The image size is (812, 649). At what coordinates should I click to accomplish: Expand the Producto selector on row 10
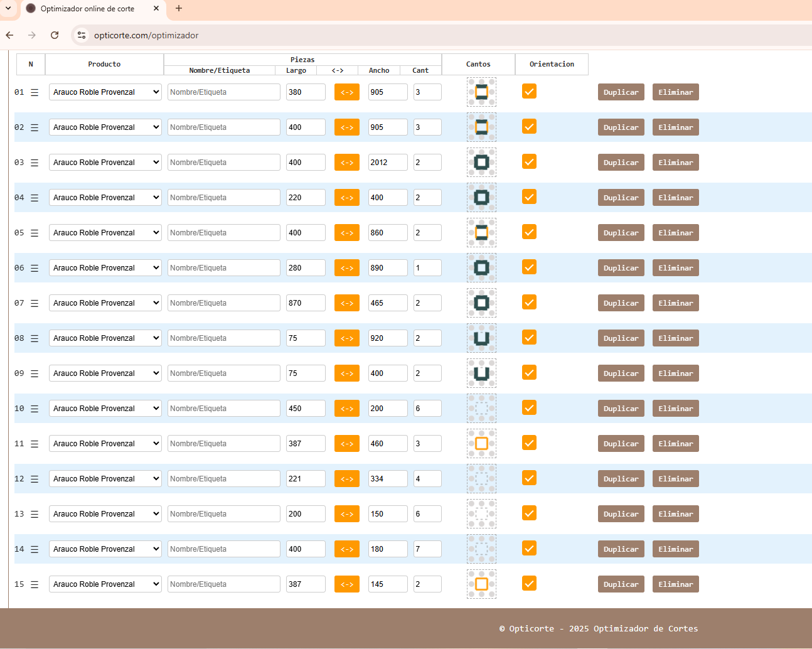click(x=105, y=409)
